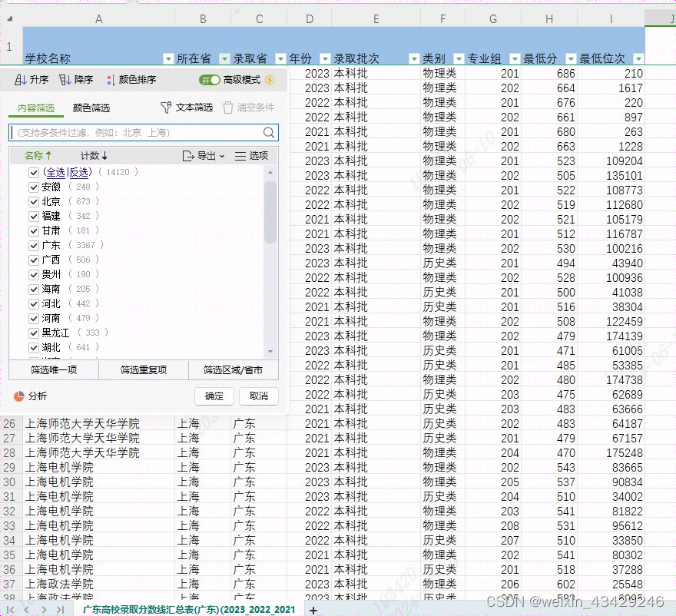Sort list by 计数 header
Viewport: 676px width, 616px height.
(x=94, y=156)
